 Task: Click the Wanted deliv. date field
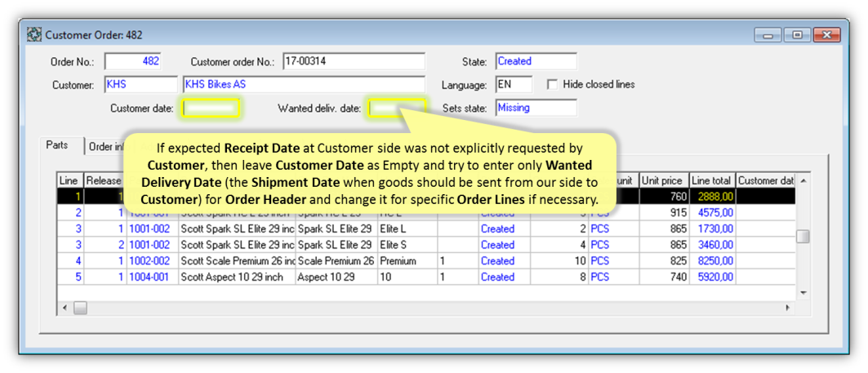[396, 108]
